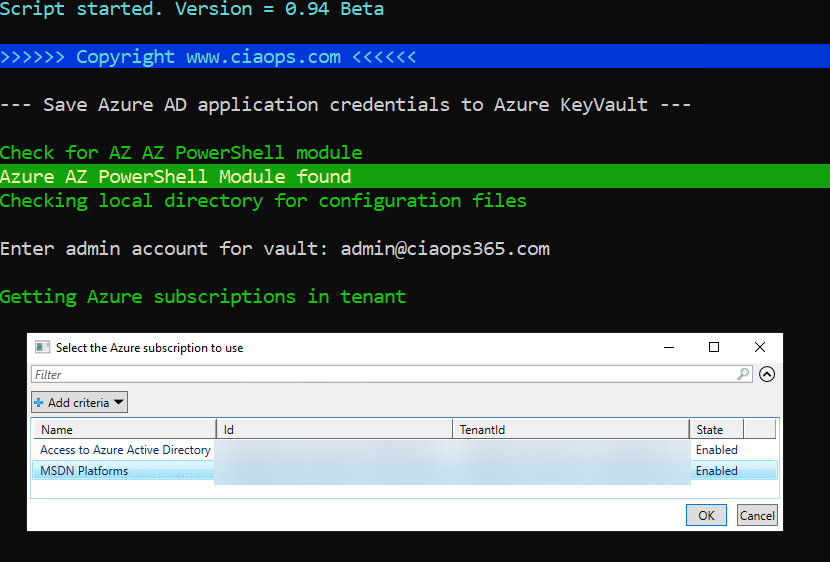The image size is (830, 562).
Task: Click the Enabled state of MSDN Platforms
Action: pyautogui.click(x=716, y=471)
